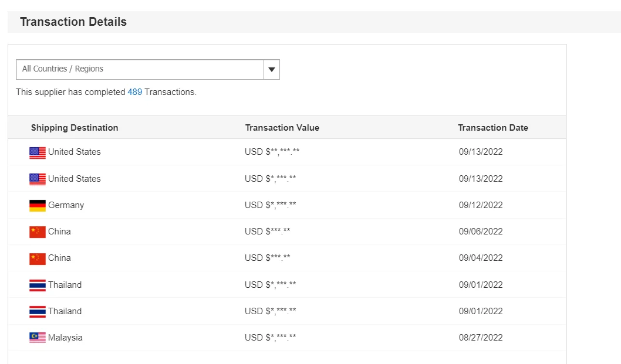
Task: Open the 489 transactions link
Action: coord(134,92)
